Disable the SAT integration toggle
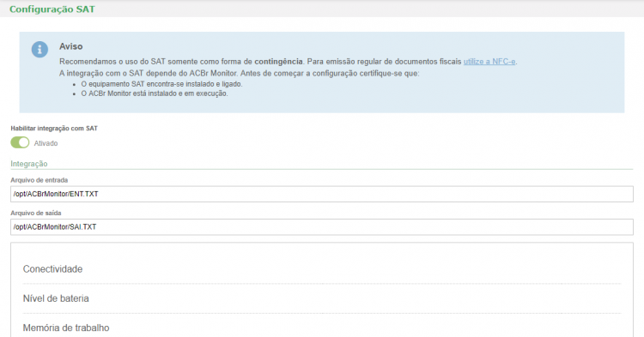644x337 pixels. tap(20, 142)
